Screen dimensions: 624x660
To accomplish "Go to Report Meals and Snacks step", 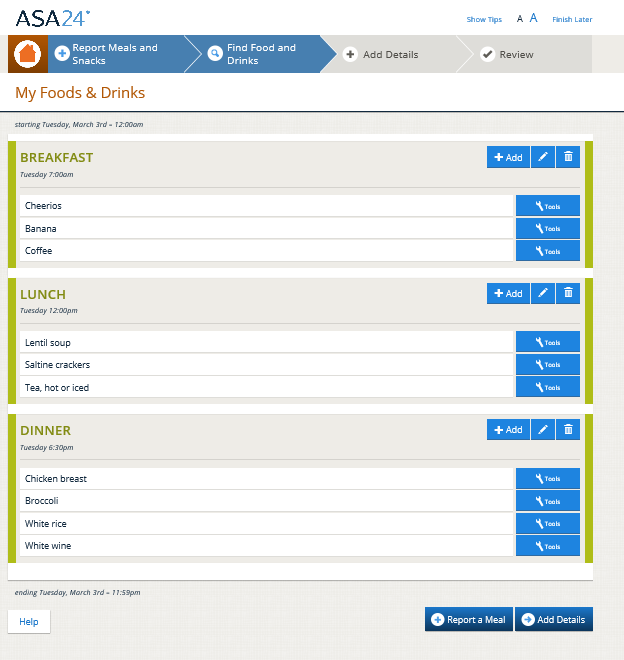I will point(114,54).
